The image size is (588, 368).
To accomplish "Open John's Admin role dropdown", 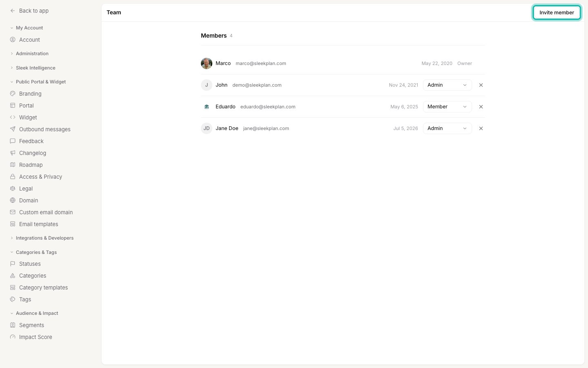I will click(x=448, y=85).
